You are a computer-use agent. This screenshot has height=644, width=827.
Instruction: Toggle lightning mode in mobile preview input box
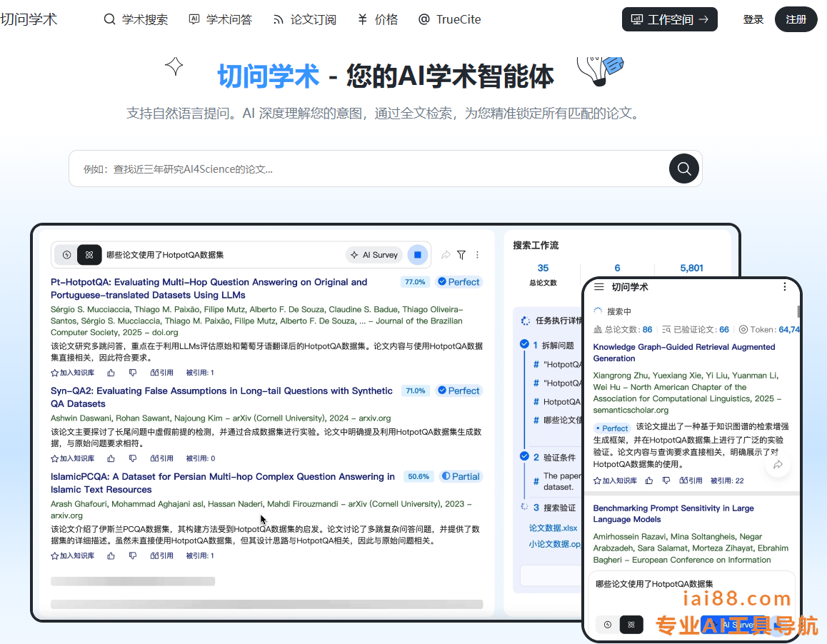[x=608, y=624]
